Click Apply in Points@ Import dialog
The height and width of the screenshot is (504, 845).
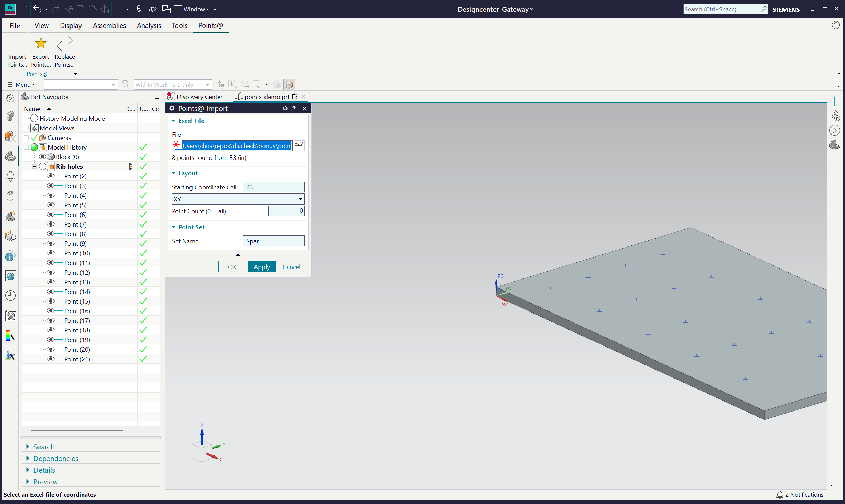point(262,267)
